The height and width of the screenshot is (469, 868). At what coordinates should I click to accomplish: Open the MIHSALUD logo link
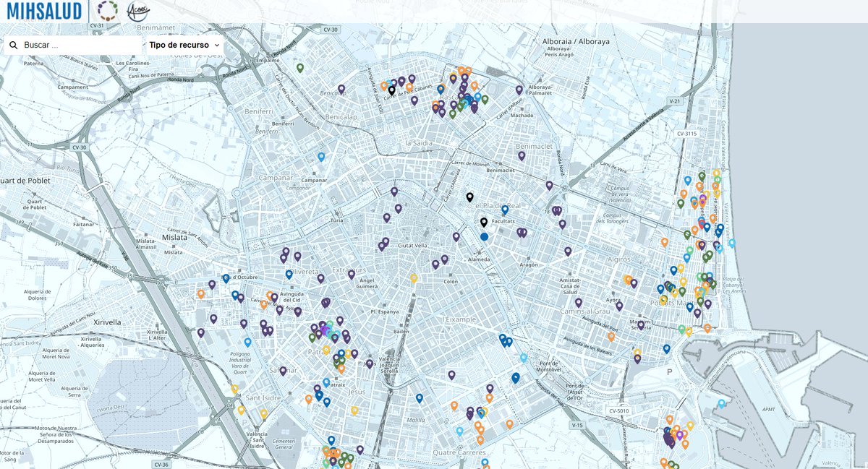(43, 11)
